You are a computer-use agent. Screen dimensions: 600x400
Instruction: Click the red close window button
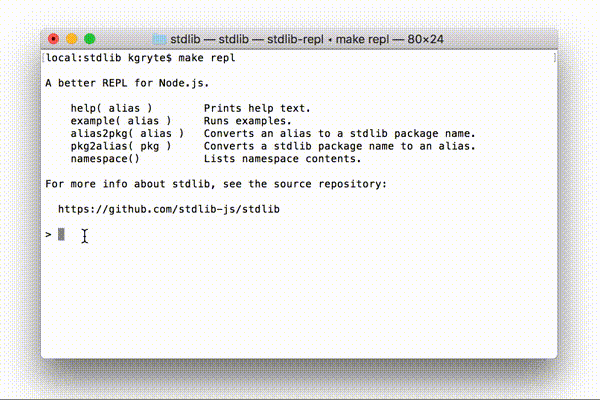pos(54,39)
